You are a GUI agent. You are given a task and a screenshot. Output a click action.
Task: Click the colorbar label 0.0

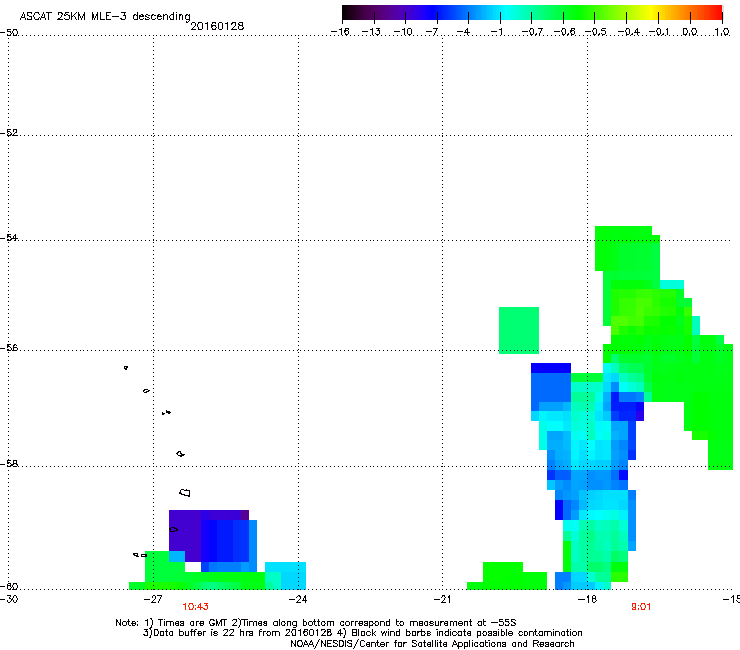coord(690,32)
